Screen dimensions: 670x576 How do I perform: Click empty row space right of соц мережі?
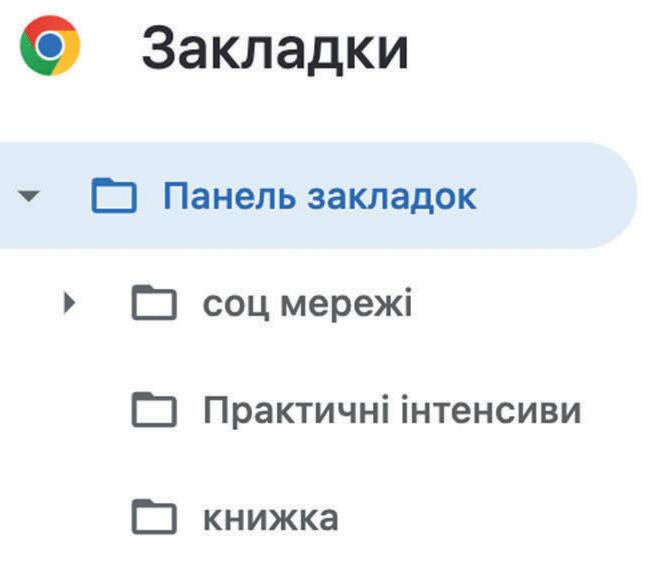[540, 303]
